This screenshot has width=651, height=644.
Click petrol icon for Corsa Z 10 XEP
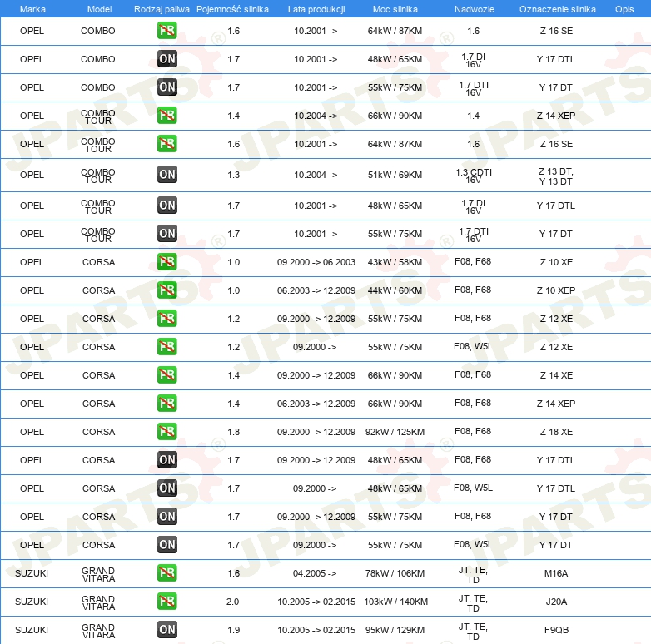pos(166,290)
